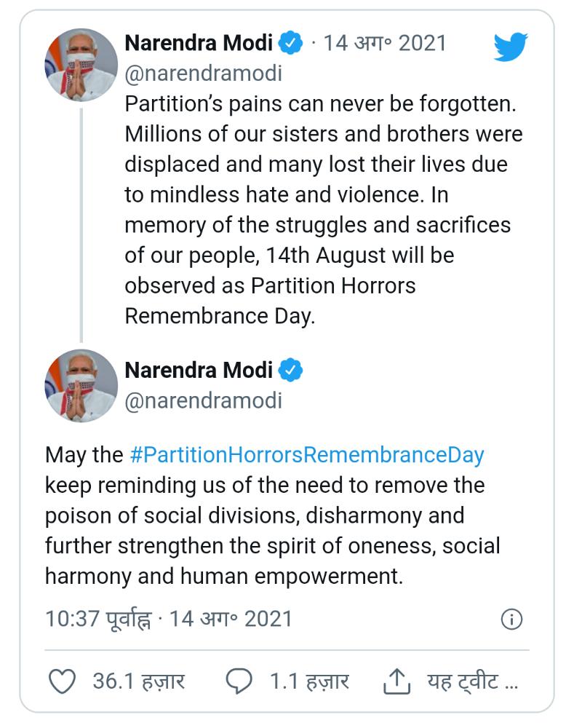The width and height of the screenshot is (574, 728).
Task: Click the 36.1 हज़ार likes count
Action: coord(138,682)
